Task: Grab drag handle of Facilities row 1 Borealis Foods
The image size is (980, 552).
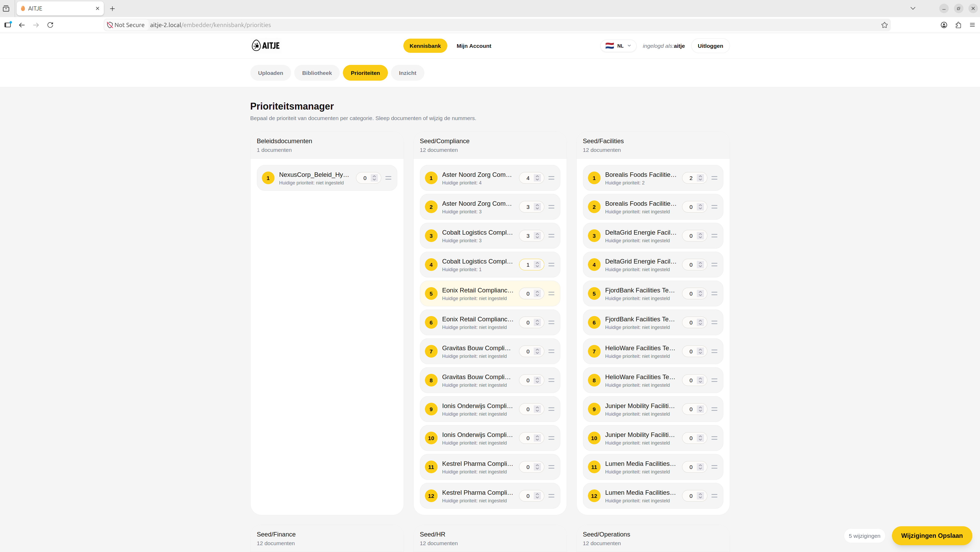Action: [x=714, y=178]
